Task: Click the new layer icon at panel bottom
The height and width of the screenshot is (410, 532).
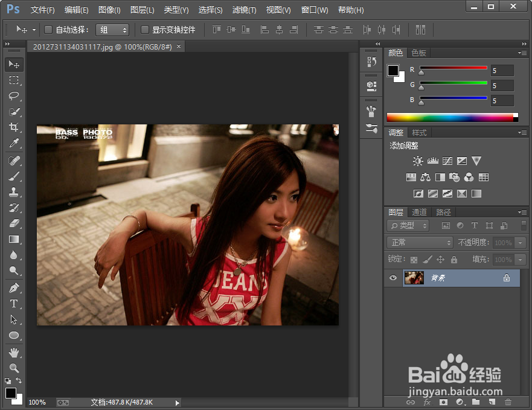Action: (x=492, y=402)
